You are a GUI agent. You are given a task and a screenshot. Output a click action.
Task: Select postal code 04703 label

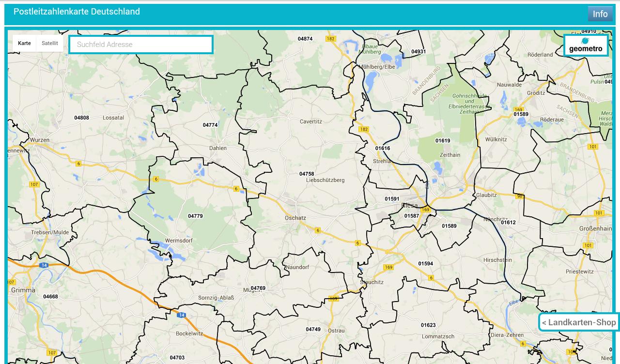(177, 358)
